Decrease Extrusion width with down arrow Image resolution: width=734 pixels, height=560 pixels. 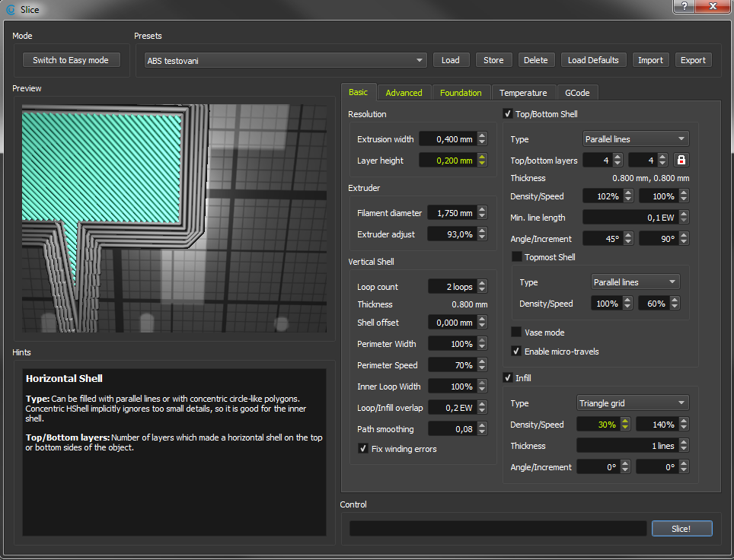[481, 143]
